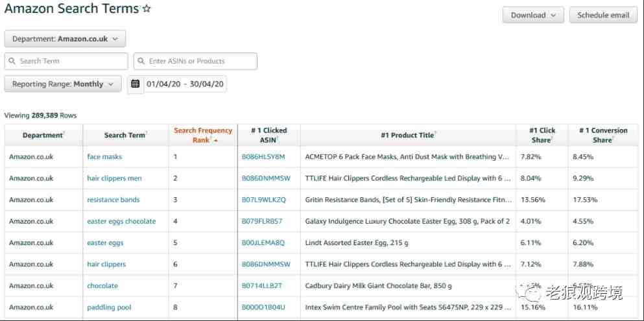Select the Gritin Resistance Bands product title
Viewport: 644px width, 321px height.
[x=409, y=200]
